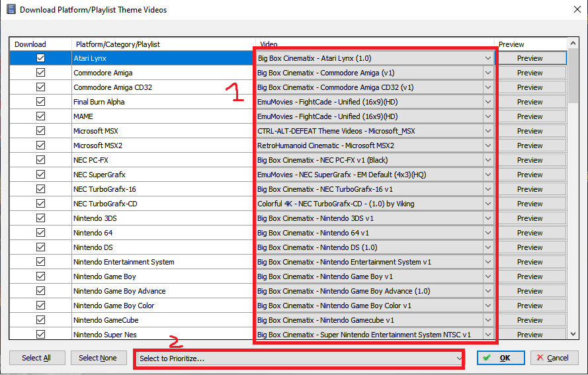This screenshot has height=375, width=588.
Task: Close the Download Theme Videos dialog
Action: coord(577,9)
